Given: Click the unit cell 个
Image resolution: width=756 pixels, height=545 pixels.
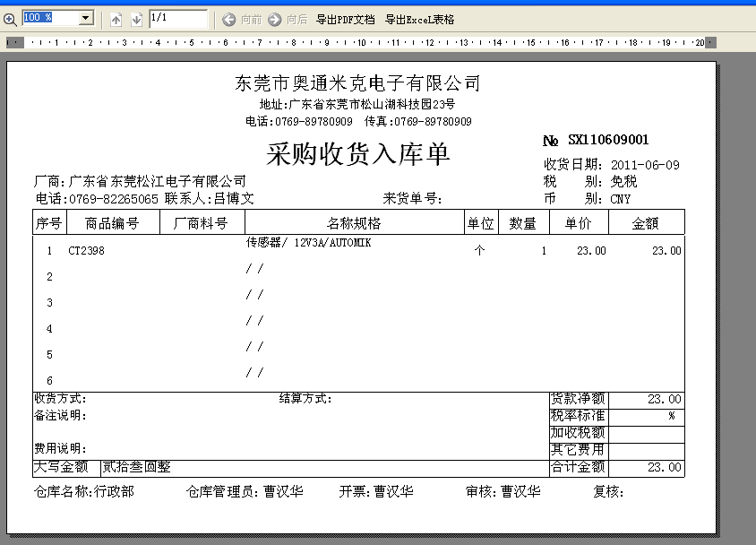Looking at the screenshot, I should (x=479, y=250).
